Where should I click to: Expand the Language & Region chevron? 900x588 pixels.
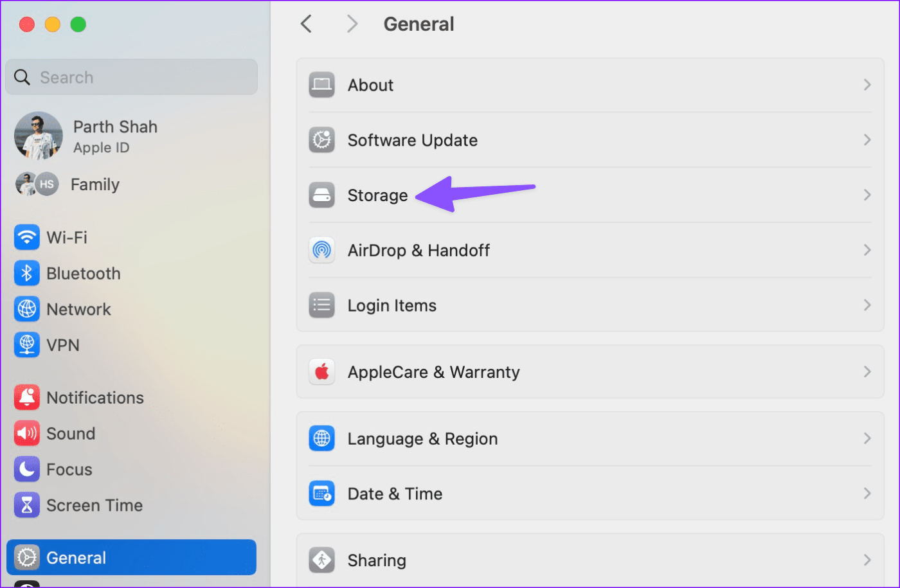coord(867,438)
